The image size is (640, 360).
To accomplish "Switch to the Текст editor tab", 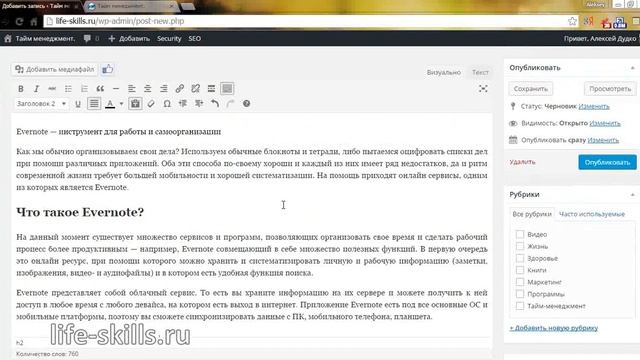I will tap(480, 72).
